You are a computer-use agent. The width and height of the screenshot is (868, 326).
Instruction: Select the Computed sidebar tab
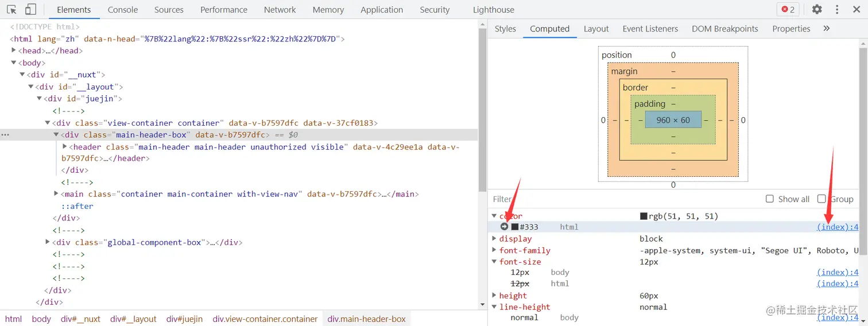[x=550, y=29]
